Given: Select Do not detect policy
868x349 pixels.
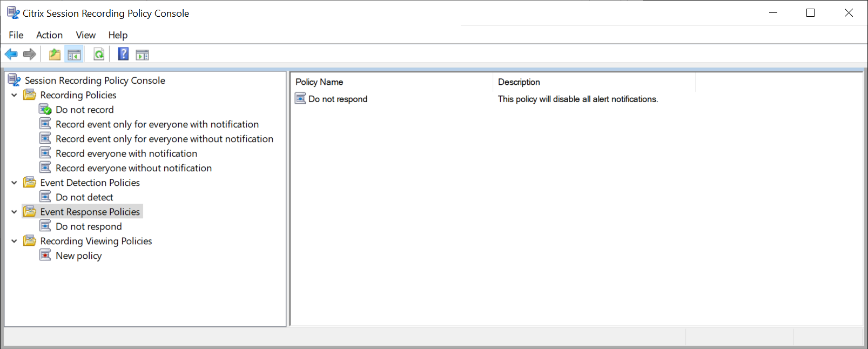Looking at the screenshot, I should (x=84, y=197).
